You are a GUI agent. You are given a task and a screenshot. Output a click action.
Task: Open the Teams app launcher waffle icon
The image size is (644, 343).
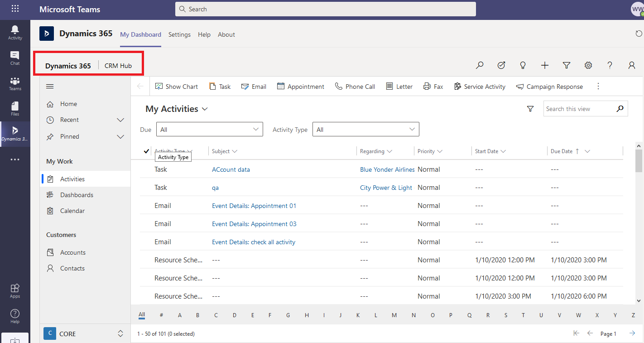[x=15, y=9]
